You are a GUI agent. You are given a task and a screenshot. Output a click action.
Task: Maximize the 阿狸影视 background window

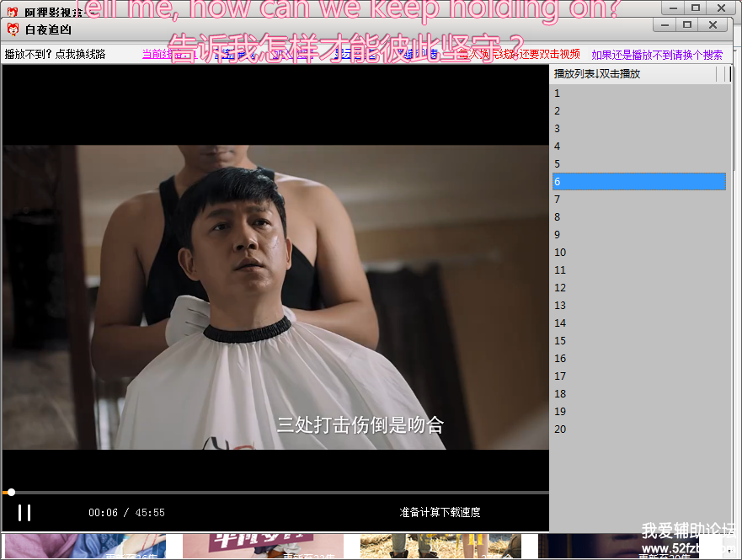coord(695,8)
